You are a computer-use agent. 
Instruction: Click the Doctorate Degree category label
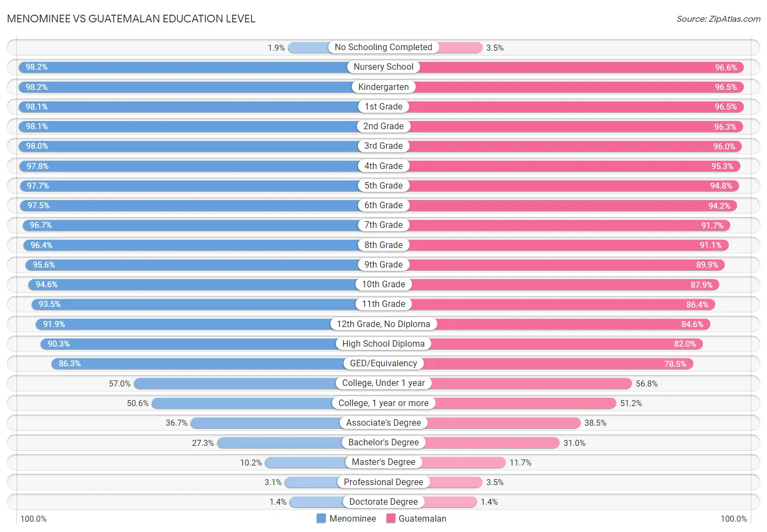(383, 501)
